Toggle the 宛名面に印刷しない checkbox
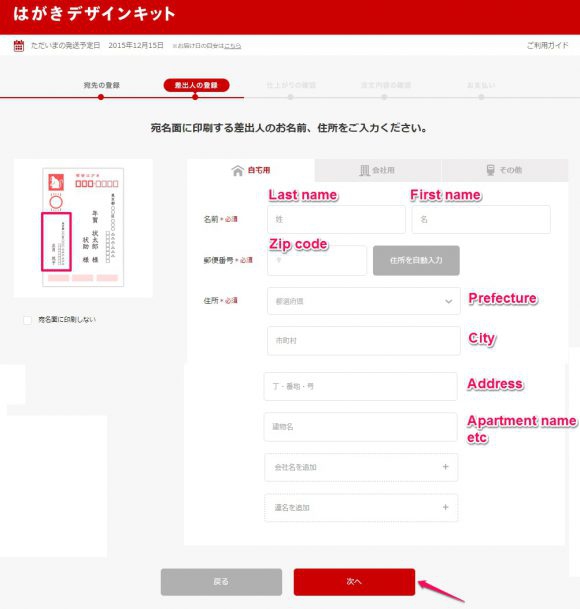 pyautogui.click(x=28, y=320)
